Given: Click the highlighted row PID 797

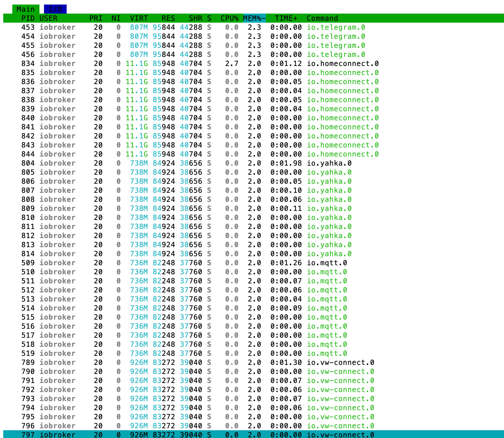Looking at the screenshot, I should point(254,434).
